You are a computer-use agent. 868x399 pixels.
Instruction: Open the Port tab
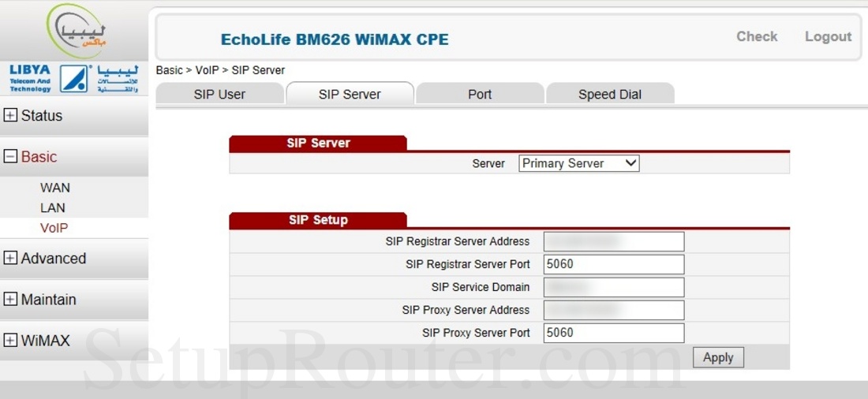[480, 94]
